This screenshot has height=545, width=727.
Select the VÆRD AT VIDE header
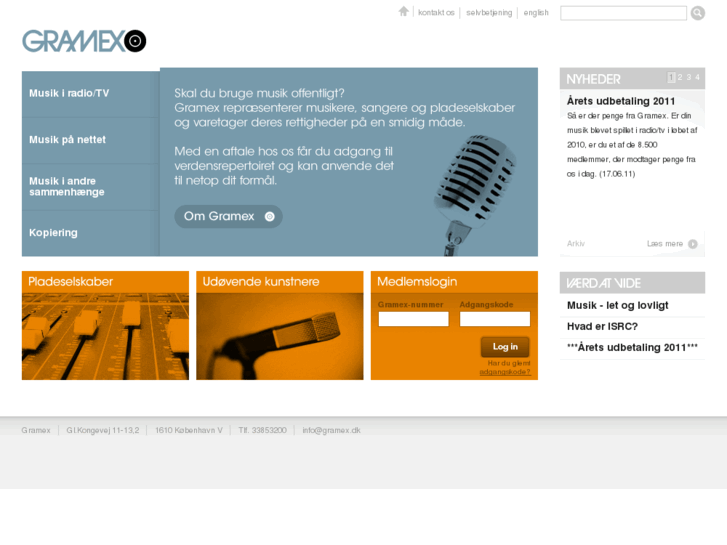[603, 283]
